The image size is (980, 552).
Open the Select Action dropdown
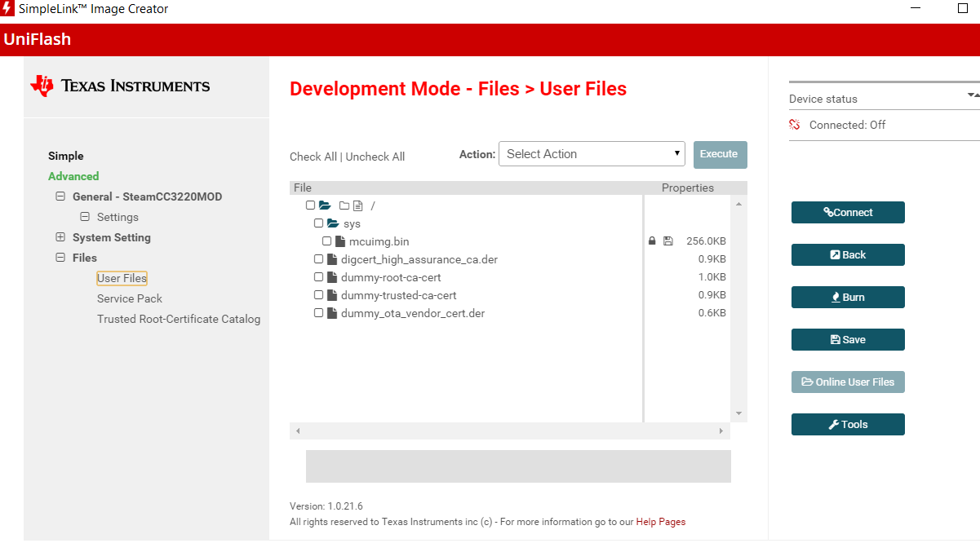tap(592, 154)
